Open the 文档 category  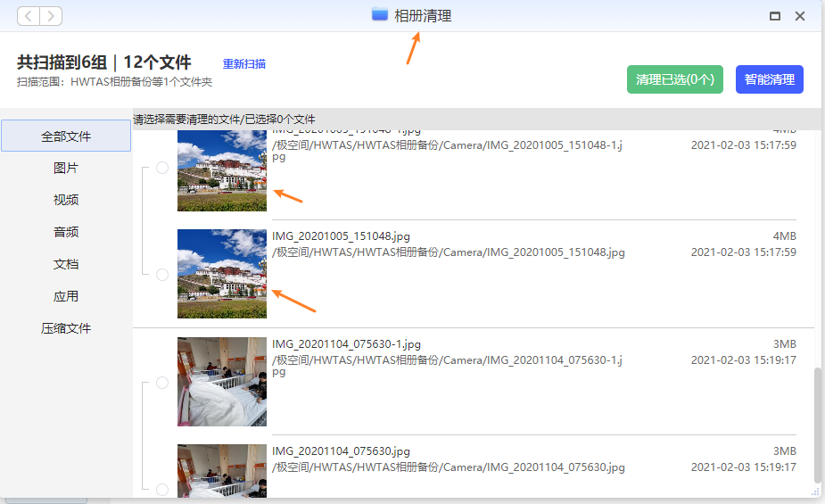pos(66,264)
